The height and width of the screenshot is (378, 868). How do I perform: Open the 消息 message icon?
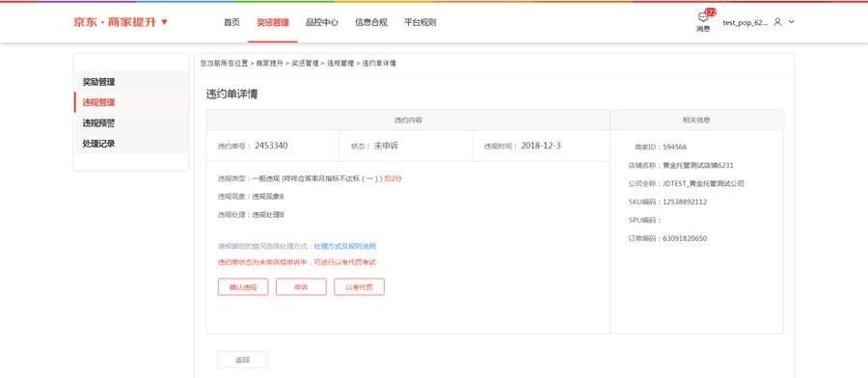pyautogui.click(x=703, y=21)
